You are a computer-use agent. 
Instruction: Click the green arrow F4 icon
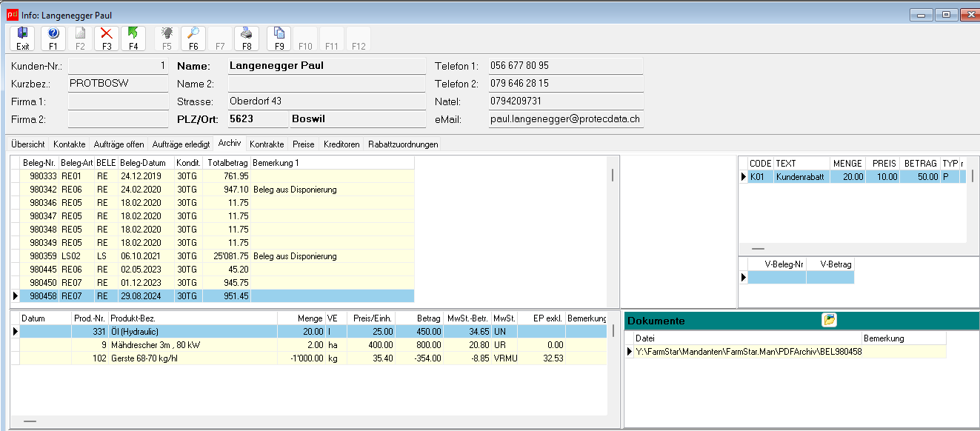point(133,38)
